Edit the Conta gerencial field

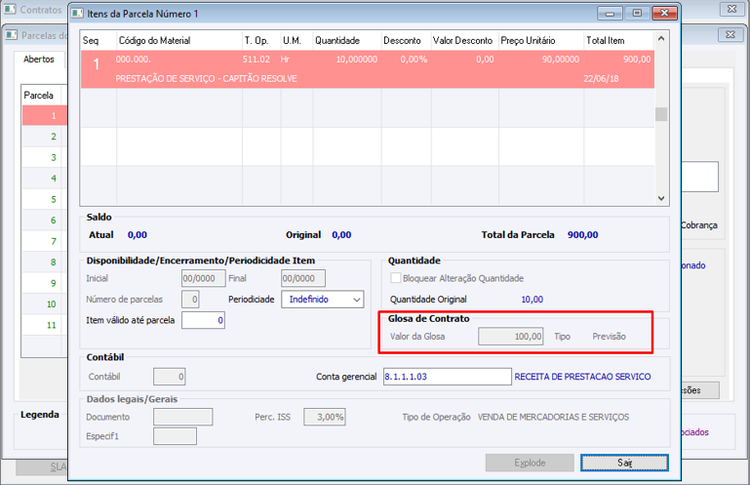[447, 376]
